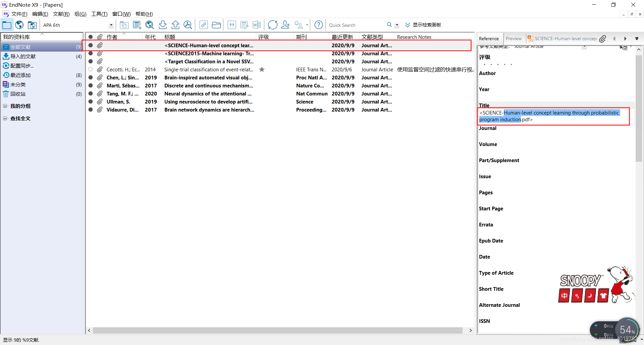Click into the Quick Search field
Image resolution: width=644 pixels, height=345 pixels.
click(x=356, y=25)
